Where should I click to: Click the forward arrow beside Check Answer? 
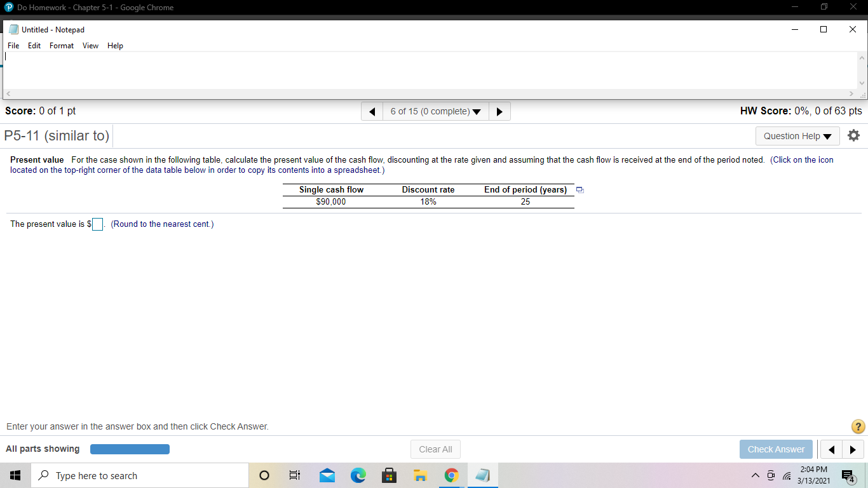[853, 449]
